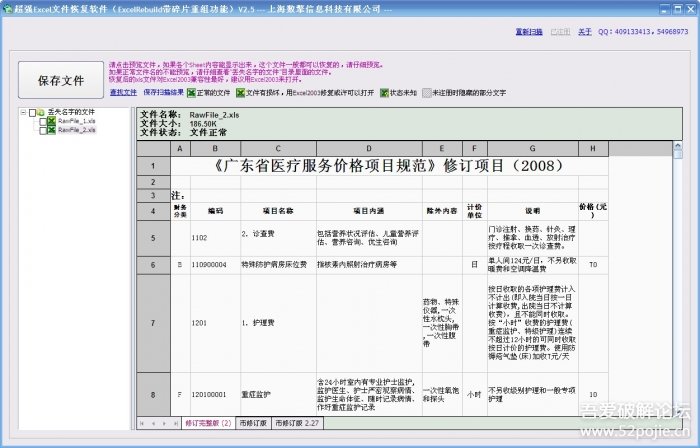
Task: Jump to first sheet tab navigation arrow
Action: (141, 424)
